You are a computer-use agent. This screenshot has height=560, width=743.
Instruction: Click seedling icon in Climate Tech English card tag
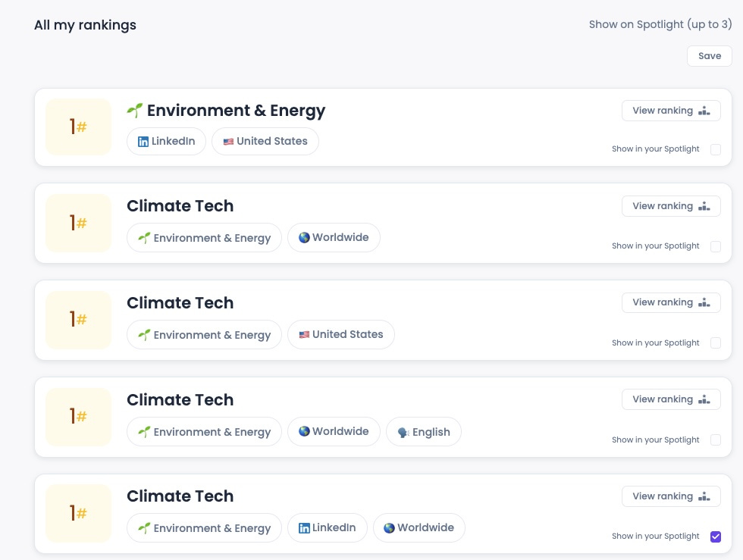(144, 432)
